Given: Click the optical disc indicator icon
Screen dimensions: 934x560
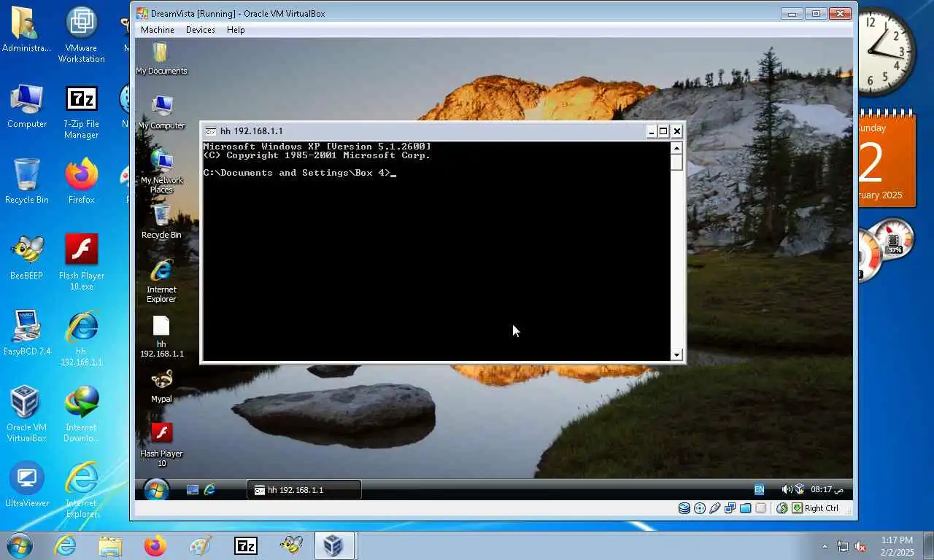Looking at the screenshot, I should (x=700, y=508).
